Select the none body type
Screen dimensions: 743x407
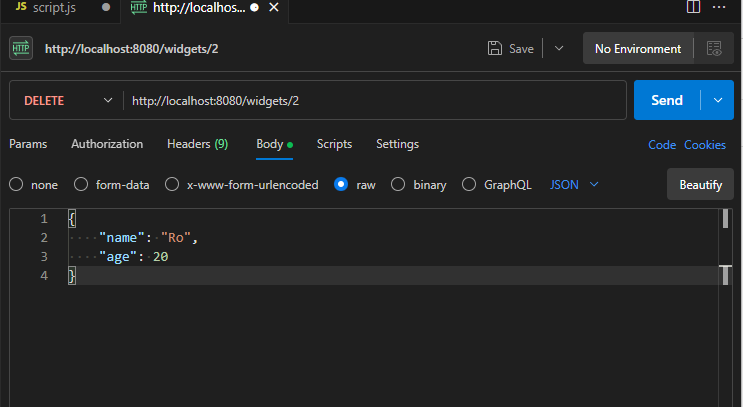(16, 185)
